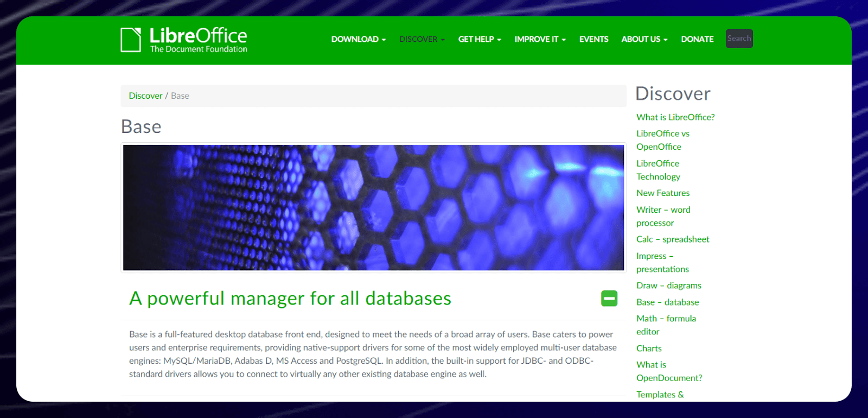
Task: Open 'What is LibreOffice?' sidebar link
Action: 675,117
